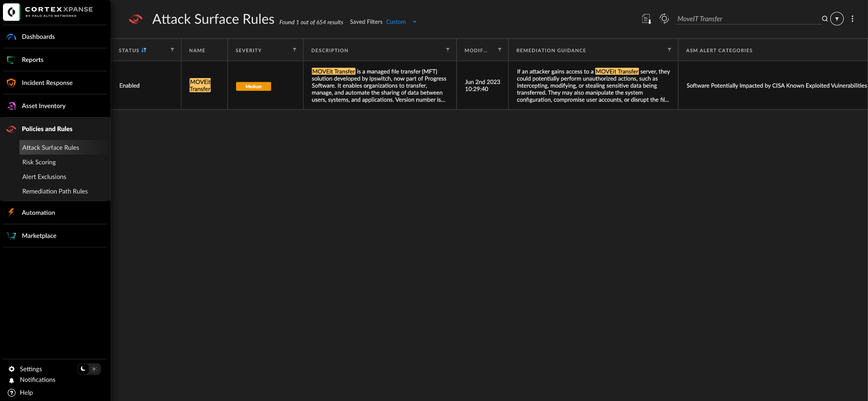The height and width of the screenshot is (401, 868).
Task: Go to Alert Exclusions page
Action: coord(44,177)
